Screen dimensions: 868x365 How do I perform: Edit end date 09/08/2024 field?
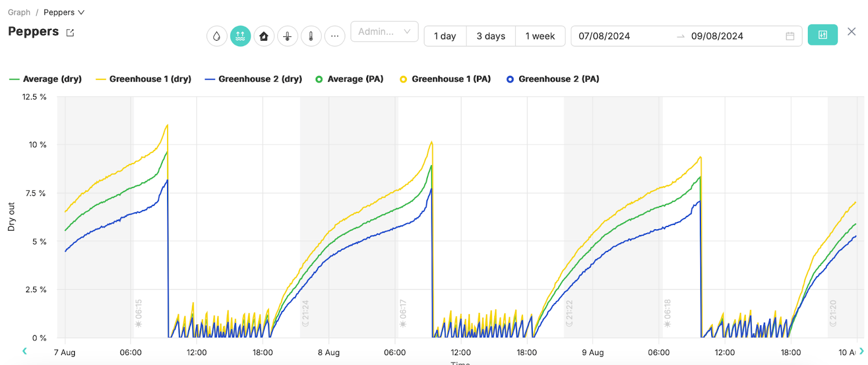(x=717, y=36)
